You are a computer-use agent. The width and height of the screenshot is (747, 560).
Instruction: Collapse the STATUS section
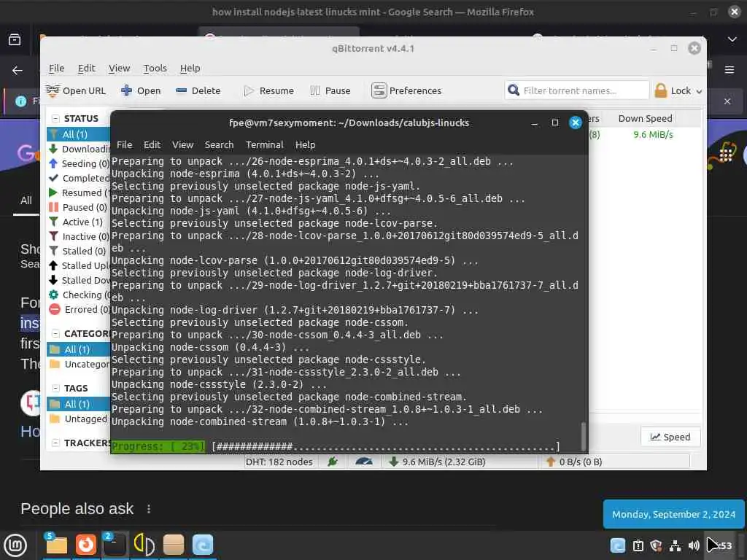coord(55,119)
